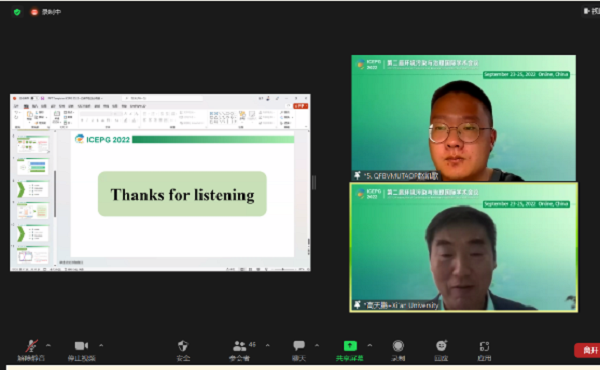Open the Apps icon in the toolbar

pyautogui.click(x=484, y=346)
